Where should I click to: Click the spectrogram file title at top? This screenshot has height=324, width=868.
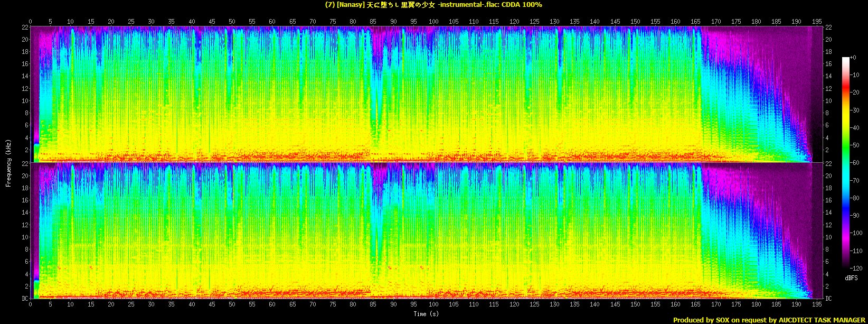point(433,5)
